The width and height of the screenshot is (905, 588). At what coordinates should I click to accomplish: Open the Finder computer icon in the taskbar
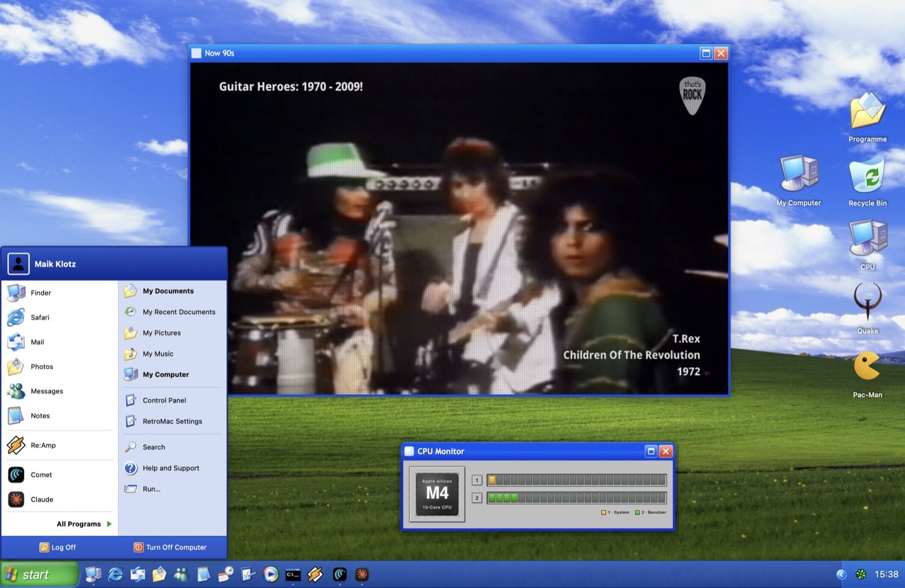[93, 574]
